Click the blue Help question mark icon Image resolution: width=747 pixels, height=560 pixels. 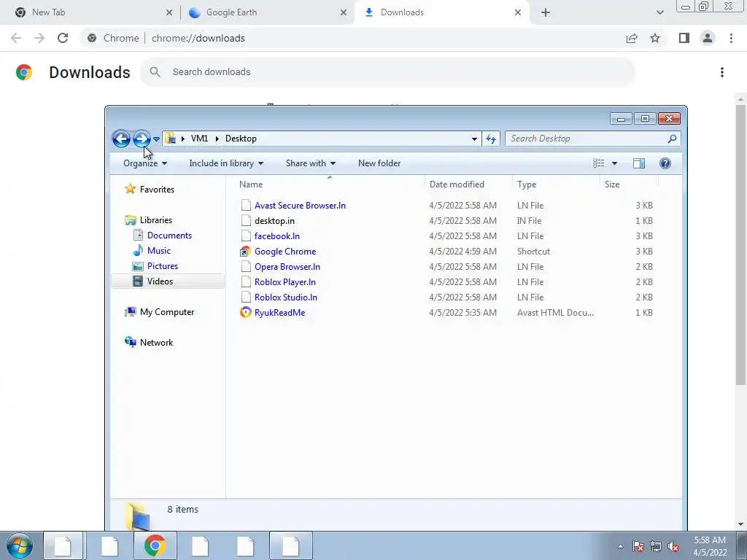pyautogui.click(x=665, y=163)
